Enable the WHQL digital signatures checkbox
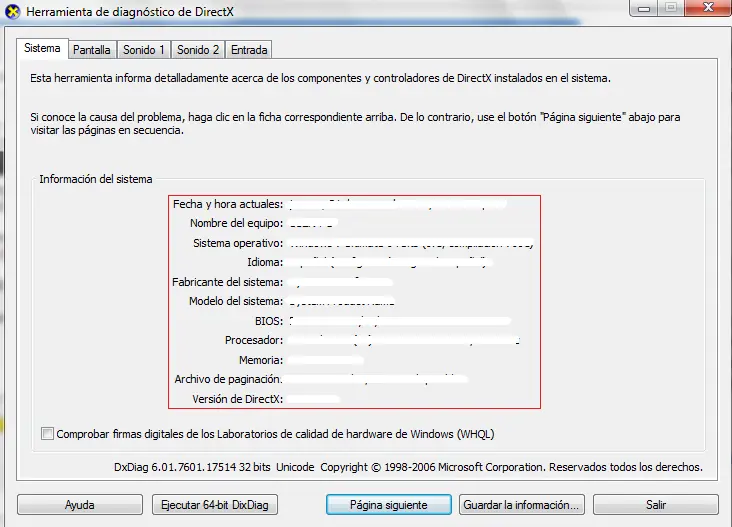 [47, 434]
